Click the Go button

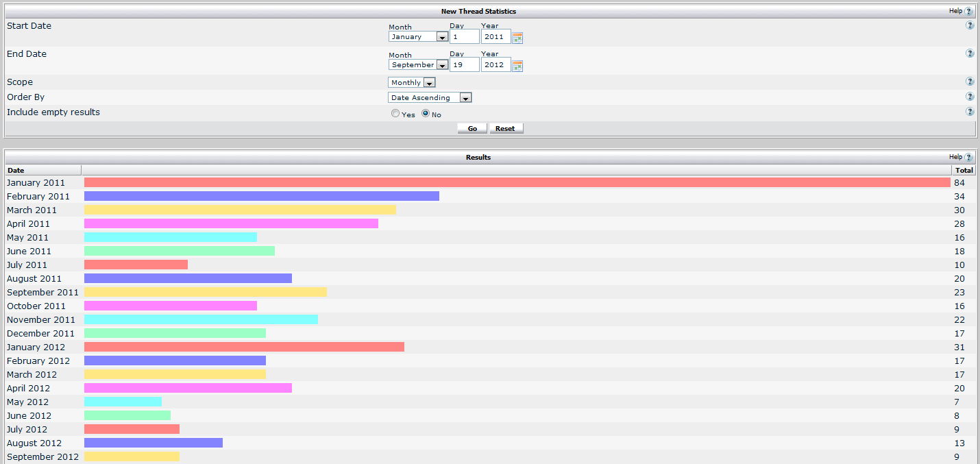[x=472, y=129]
